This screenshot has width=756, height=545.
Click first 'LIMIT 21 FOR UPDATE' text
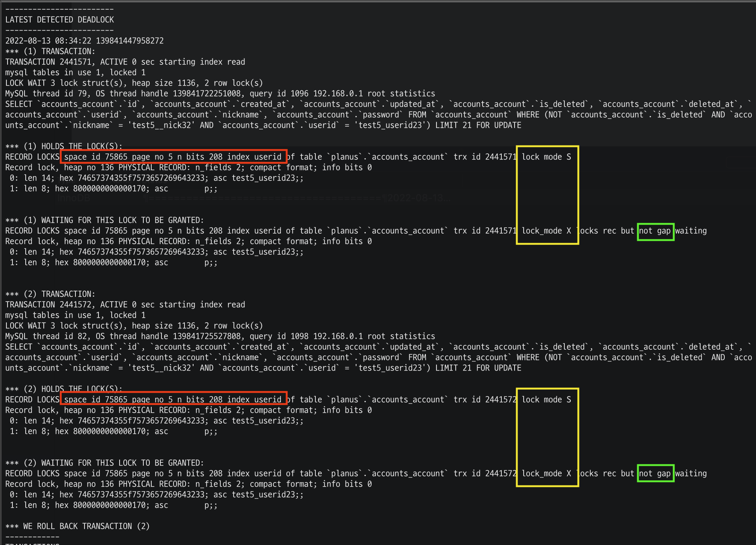(x=478, y=125)
